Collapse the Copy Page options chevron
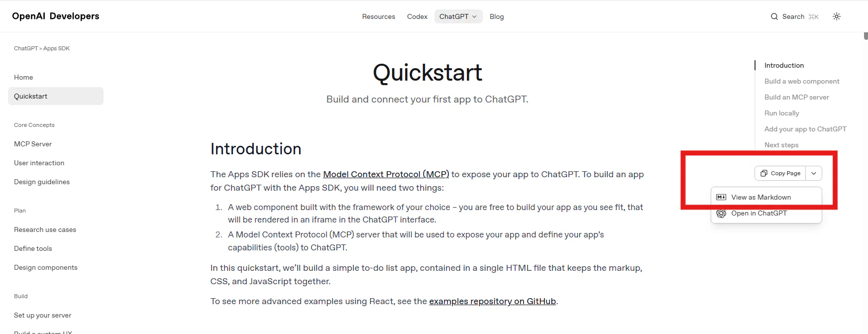Viewport: 868px width, 334px height. pyautogui.click(x=814, y=173)
